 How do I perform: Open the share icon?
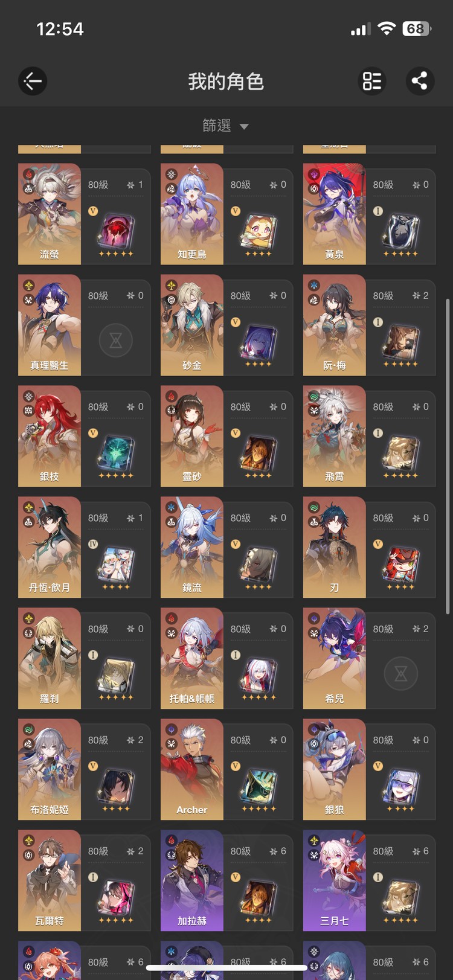tap(420, 81)
